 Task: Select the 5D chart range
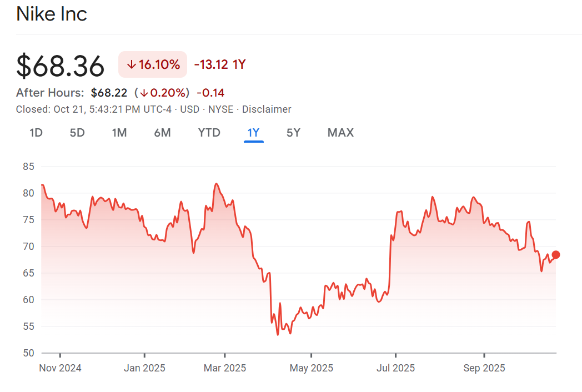77,133
